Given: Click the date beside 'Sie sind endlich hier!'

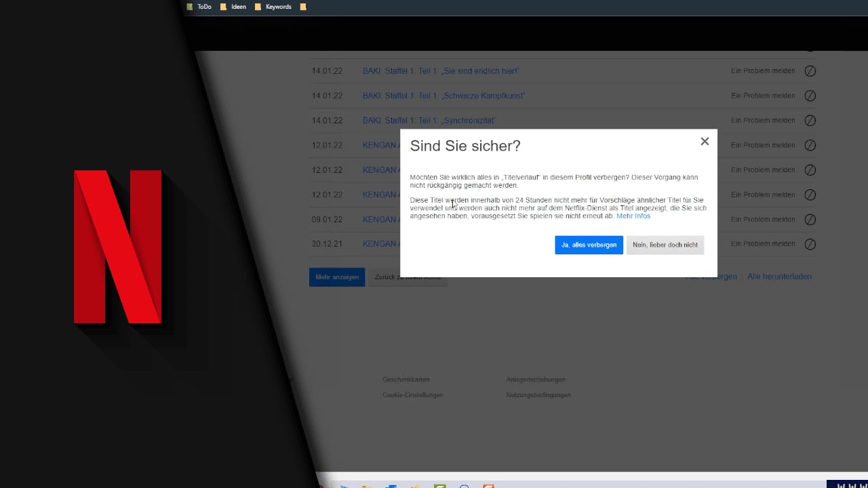Looking at the screenshot, I should coord(327,71).
